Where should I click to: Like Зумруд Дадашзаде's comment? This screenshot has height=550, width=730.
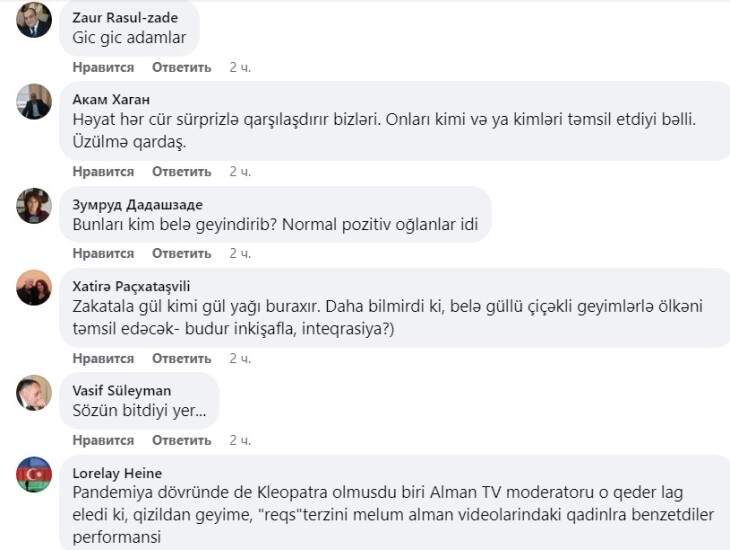point(103,254)
